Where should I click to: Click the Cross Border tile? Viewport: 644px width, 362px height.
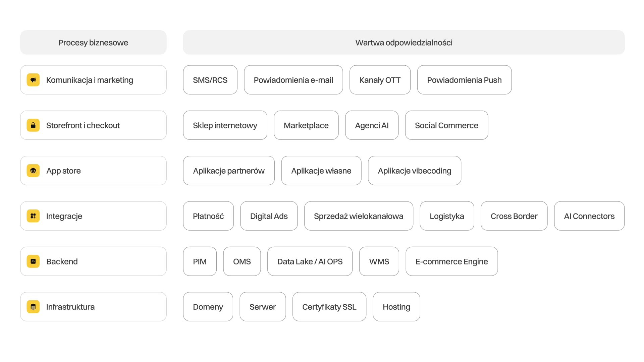point(514,216)
